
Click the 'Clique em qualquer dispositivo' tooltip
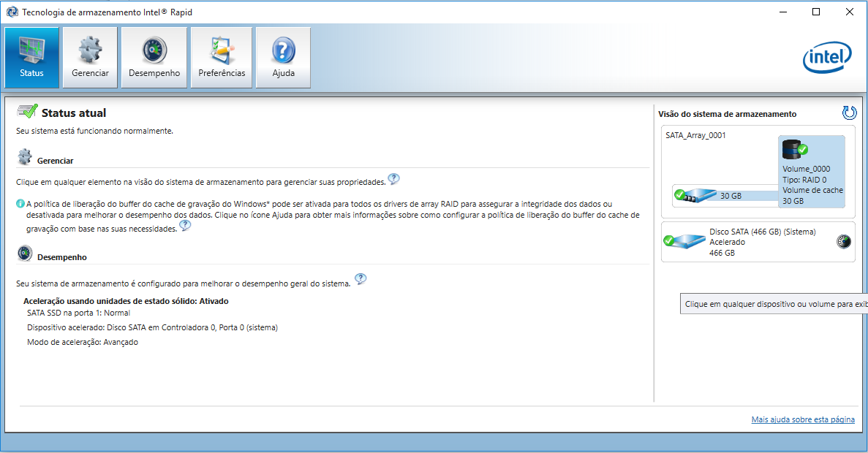pyautogui.click(x=774, y=304)
